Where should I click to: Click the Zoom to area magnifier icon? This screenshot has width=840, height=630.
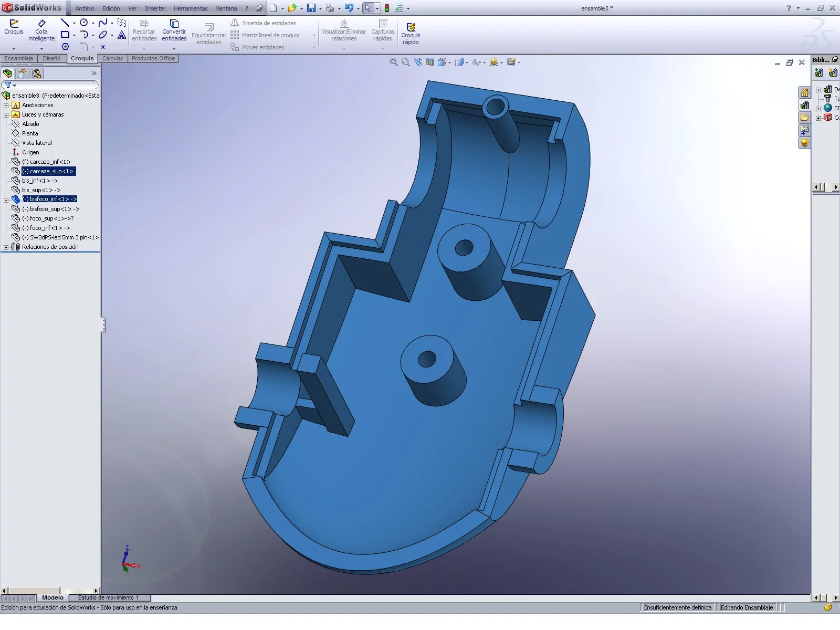405,62
